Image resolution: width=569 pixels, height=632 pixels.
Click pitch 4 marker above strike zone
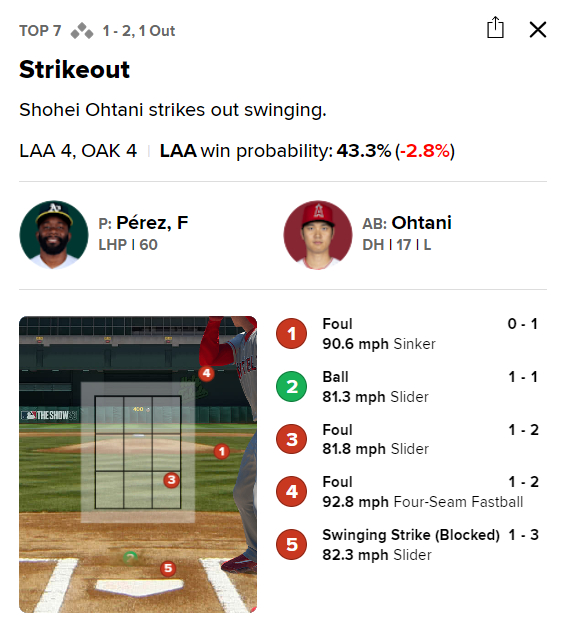[207, 373]
